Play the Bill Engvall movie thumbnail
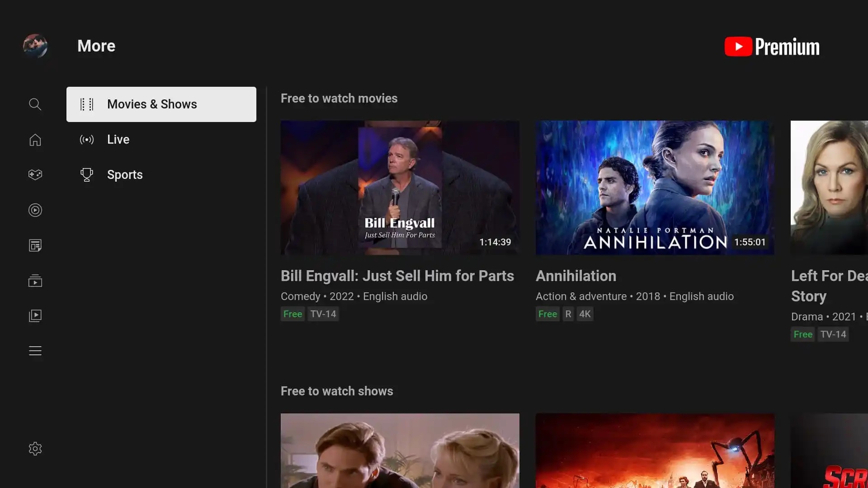Screen dimensions: 868x488 pos(400,188)
